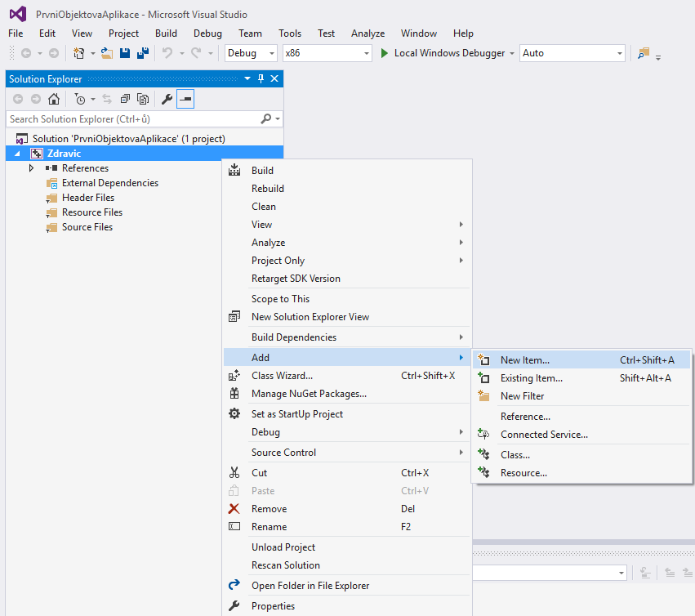Open Class Wizard... from context menu

[x=347, y=376]
